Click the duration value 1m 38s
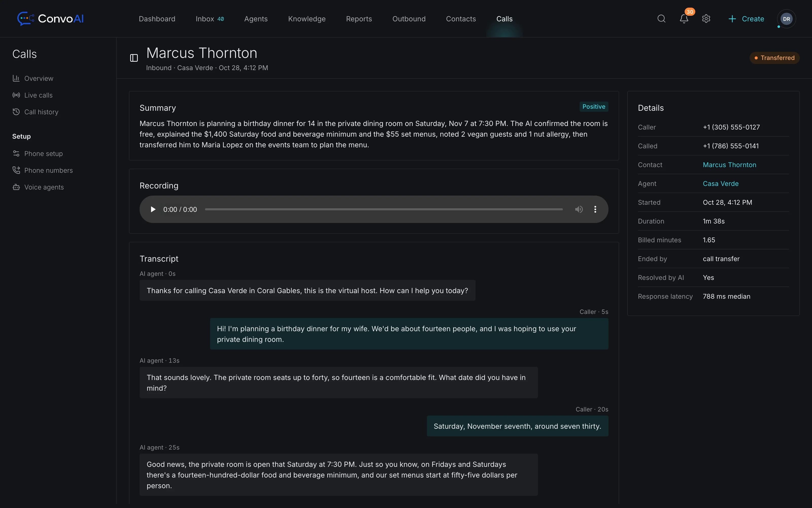 pyautogui.click(x=714, y=221)
